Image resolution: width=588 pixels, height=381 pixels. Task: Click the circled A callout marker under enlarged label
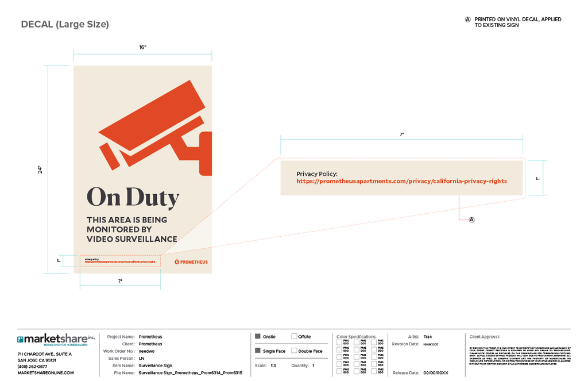(472, 220)
